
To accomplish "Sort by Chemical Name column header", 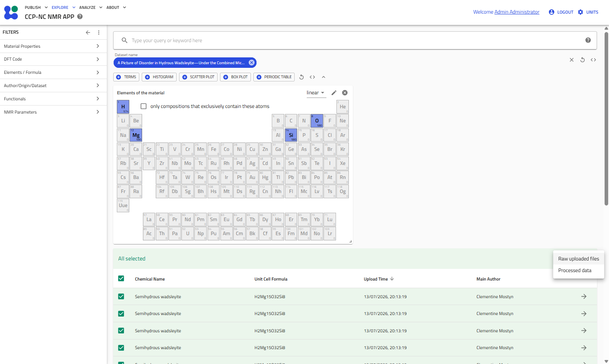I will tap(150, 279).
